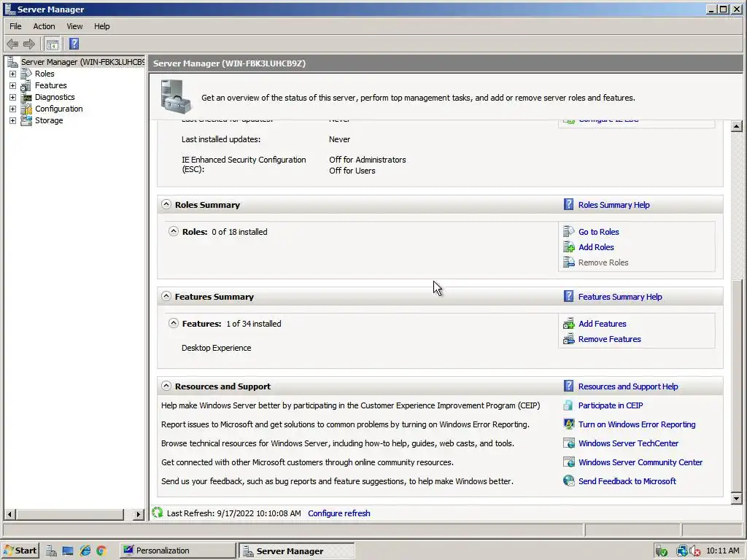Click the Resources and Support Help icon
Image resolution: width=747 pixels, height=560 pixels.
click(568, 386)
